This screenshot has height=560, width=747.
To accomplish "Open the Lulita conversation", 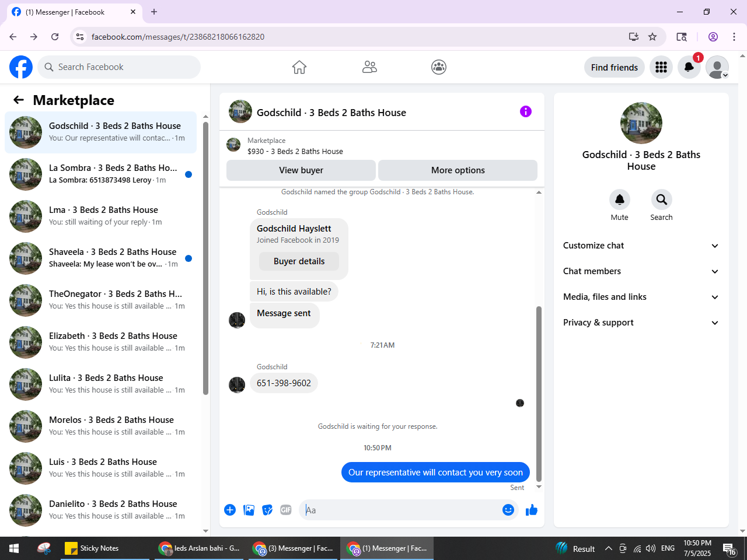I will point(100,384).
